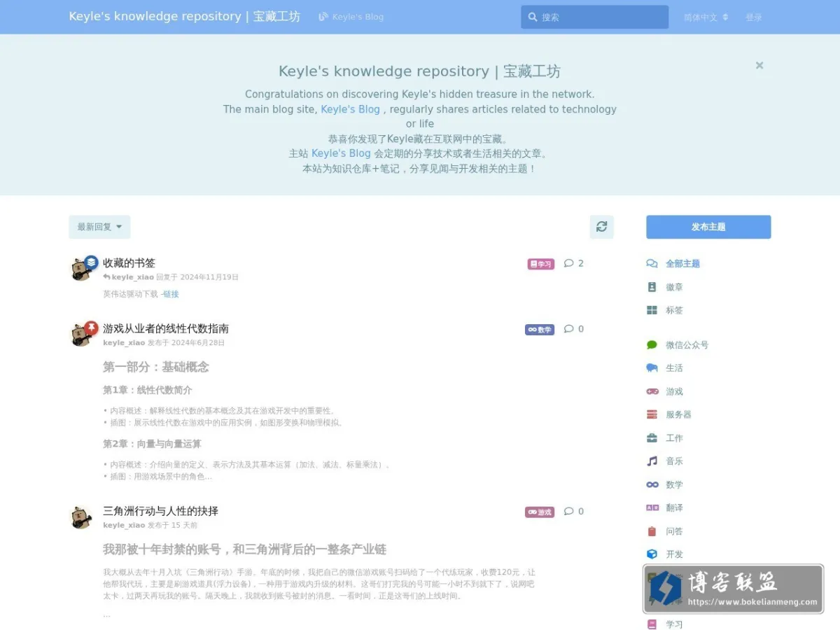The height and width of the screenshot is (630, 840).
Task: Open author avatar on 三角洲行动与人性的抉择 topic
Action: 81,518
